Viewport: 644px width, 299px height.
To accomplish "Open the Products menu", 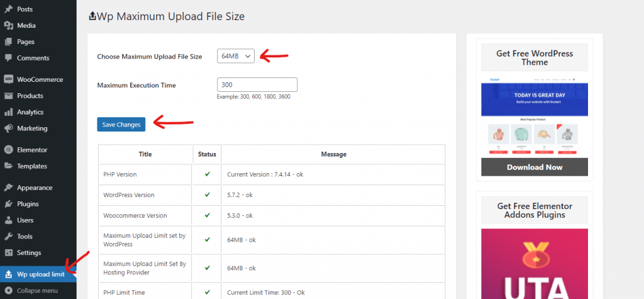I will (38, 96).
